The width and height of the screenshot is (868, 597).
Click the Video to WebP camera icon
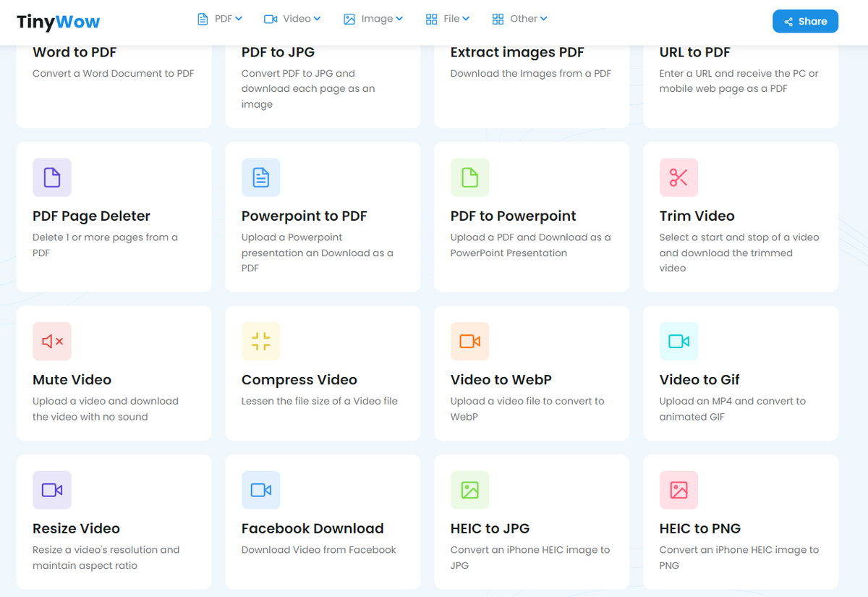coord(470,341)
